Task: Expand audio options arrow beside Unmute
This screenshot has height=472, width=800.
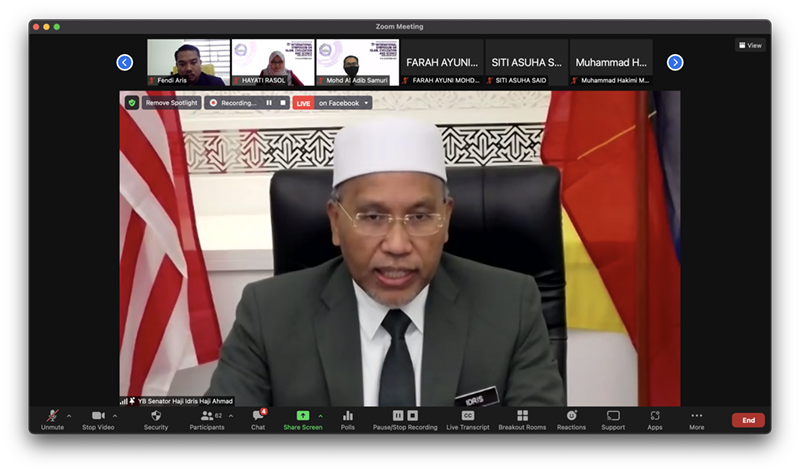Action: pos(69,416)
